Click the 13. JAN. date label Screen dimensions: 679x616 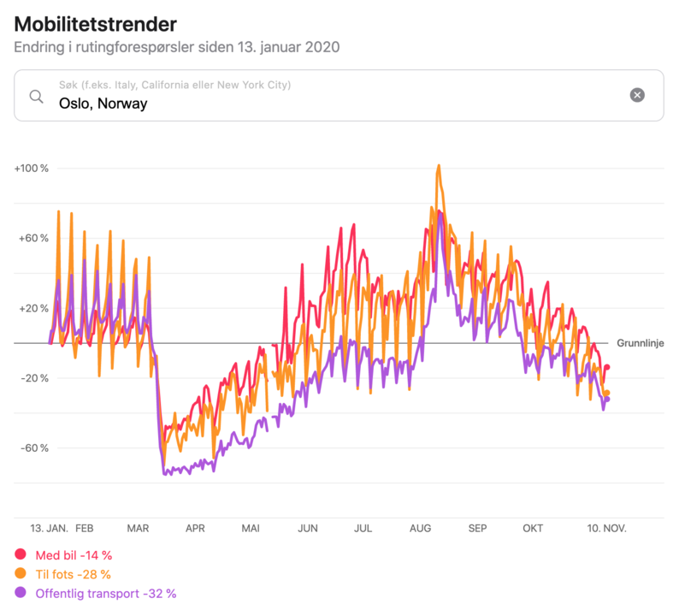[49, 529]
